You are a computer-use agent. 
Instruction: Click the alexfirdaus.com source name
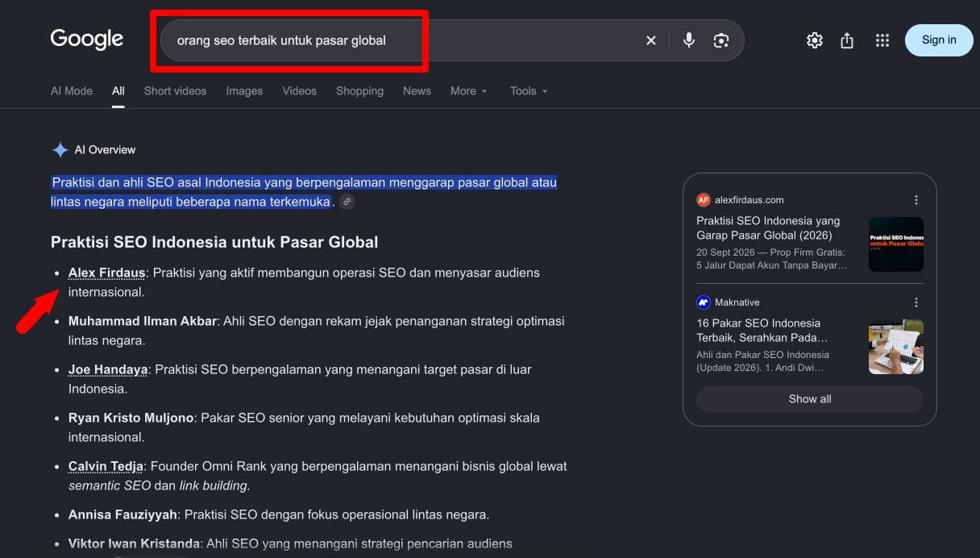tap(749, 200)
